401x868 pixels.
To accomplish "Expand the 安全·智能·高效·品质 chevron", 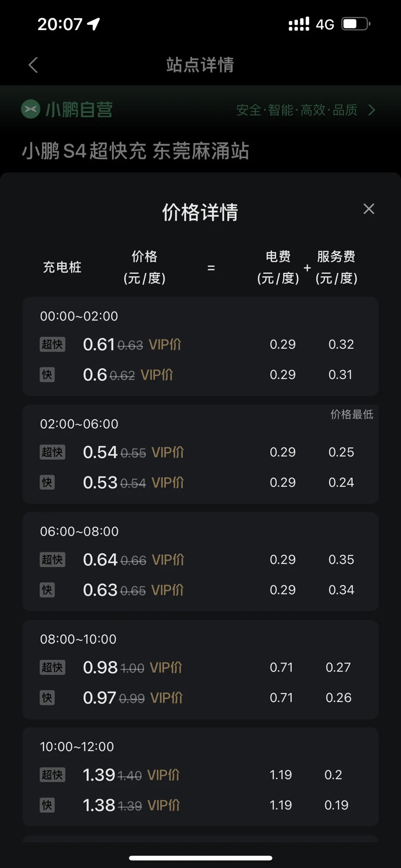I will (x=372, y=110).
